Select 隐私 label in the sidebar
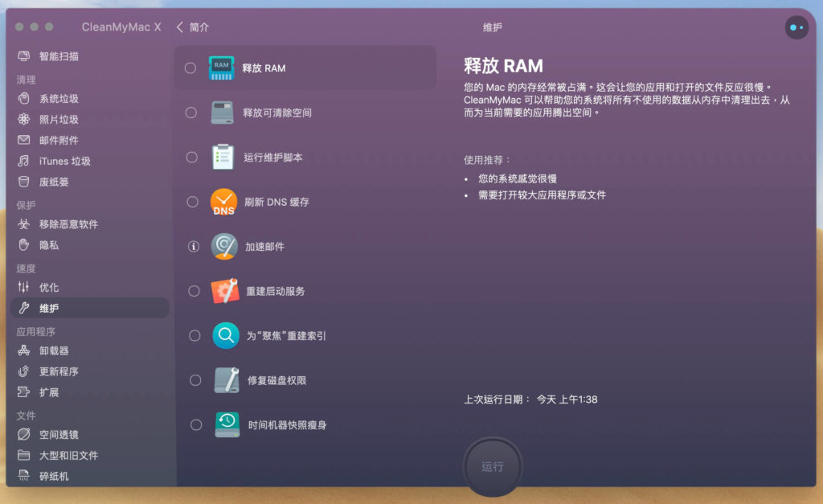 click(49, 245)
